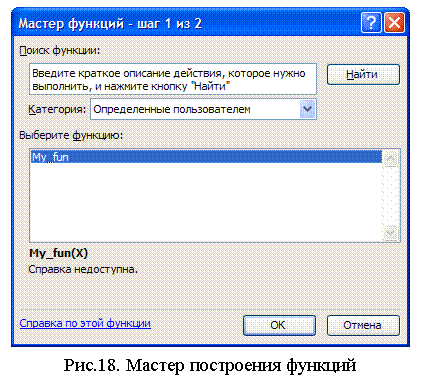Confirm with the OK button
The image size is (422, 390).
pos(279,325)
